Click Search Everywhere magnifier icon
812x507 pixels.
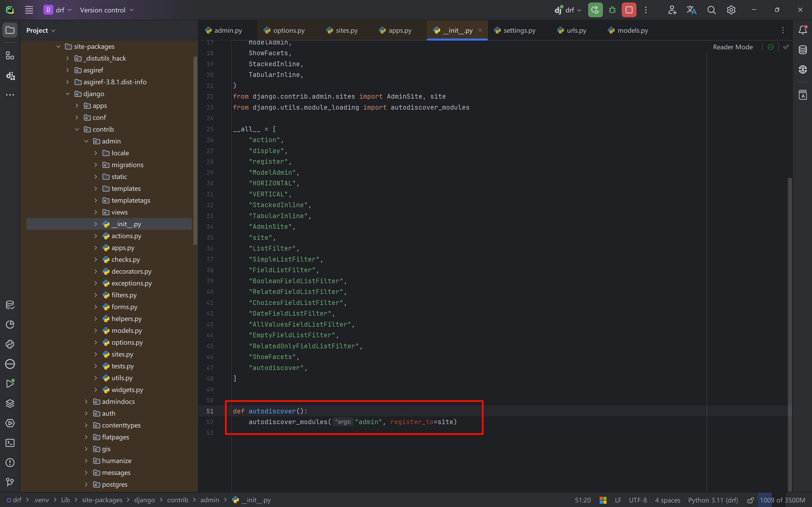[x=711, y=10]
